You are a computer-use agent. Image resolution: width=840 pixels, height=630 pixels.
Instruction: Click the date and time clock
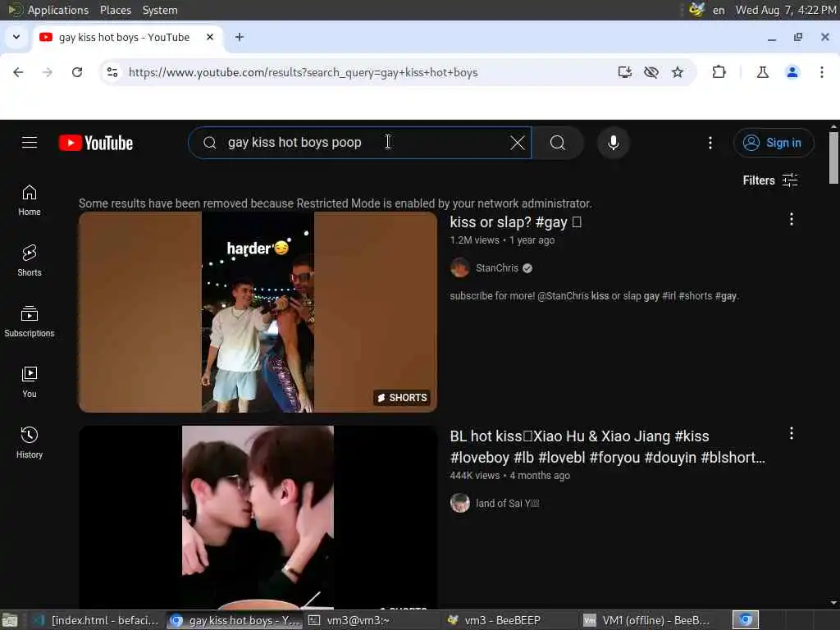click(785, 10)
